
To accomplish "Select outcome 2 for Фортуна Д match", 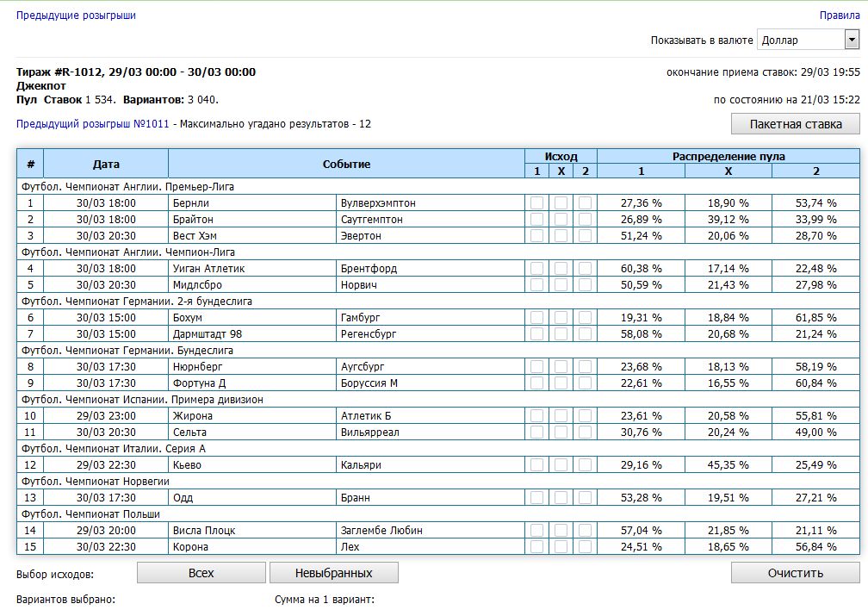I will click(586, 383).
